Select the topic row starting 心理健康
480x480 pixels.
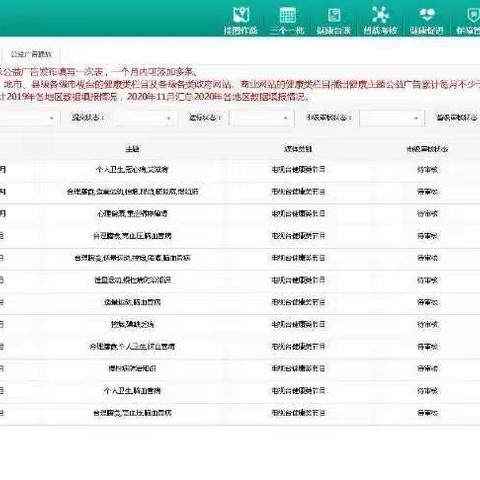coord(132,214)
